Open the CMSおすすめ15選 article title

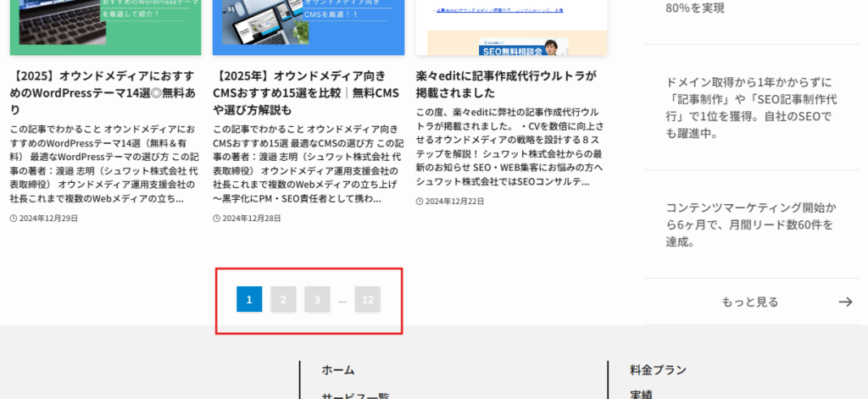coord(306,92)
